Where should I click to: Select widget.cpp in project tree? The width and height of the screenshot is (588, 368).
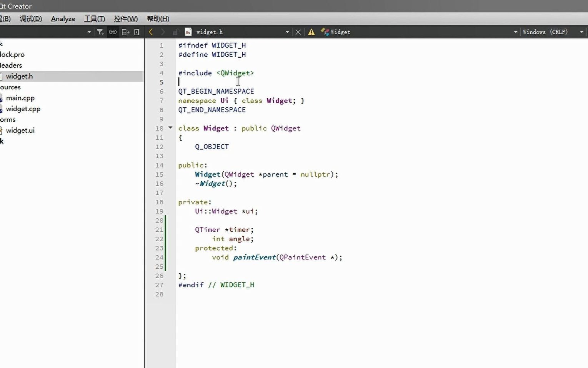pyautogui.click(x=23, y=109)
